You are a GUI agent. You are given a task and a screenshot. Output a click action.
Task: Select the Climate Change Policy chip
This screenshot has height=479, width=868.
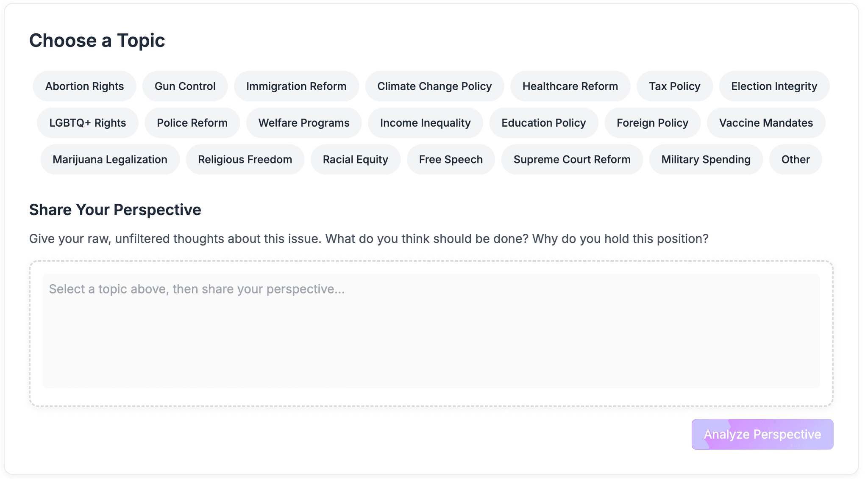click(434, 86)
